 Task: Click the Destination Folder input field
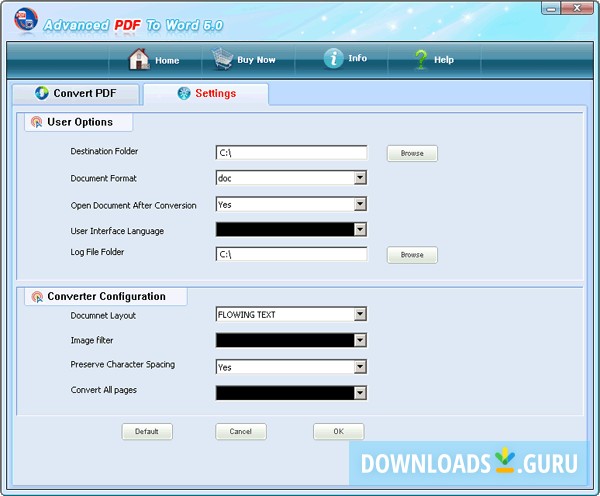coord(292,153)
